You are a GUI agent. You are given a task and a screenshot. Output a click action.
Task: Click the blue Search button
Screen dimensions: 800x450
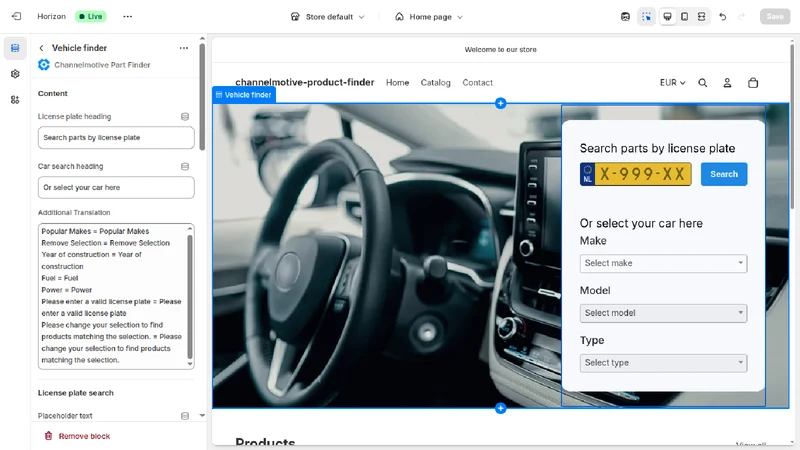(723, 174)
